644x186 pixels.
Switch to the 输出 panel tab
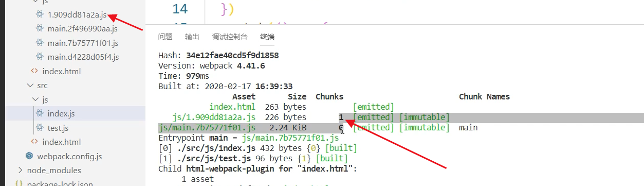[x=192, y=37]
